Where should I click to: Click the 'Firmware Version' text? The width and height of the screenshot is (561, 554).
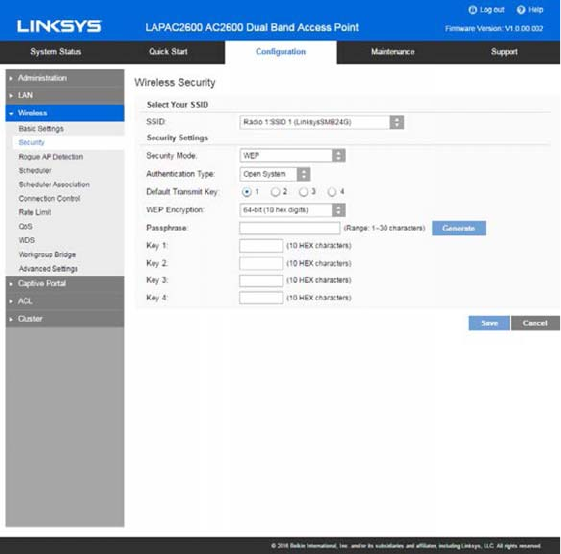pyautogui.click(x=494, y=29)
